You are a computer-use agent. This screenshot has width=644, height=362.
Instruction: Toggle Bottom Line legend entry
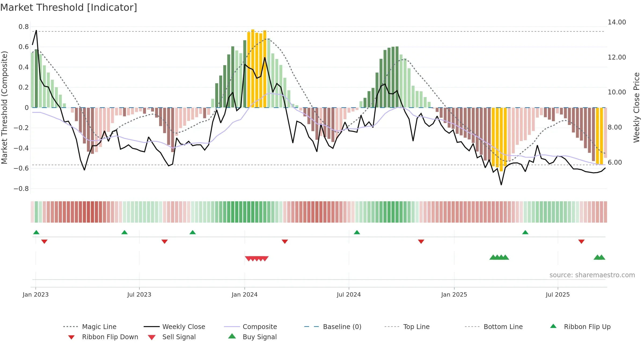tap(494, 327)
